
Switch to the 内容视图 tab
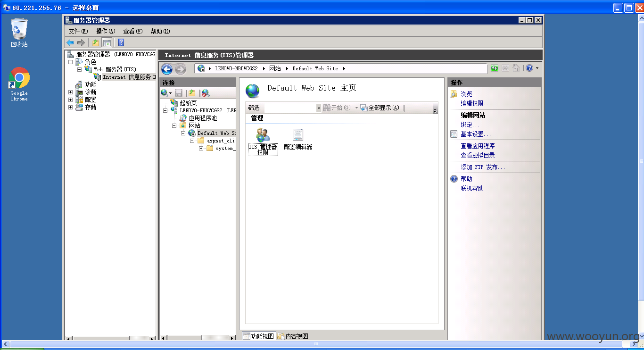pos(293,336)
